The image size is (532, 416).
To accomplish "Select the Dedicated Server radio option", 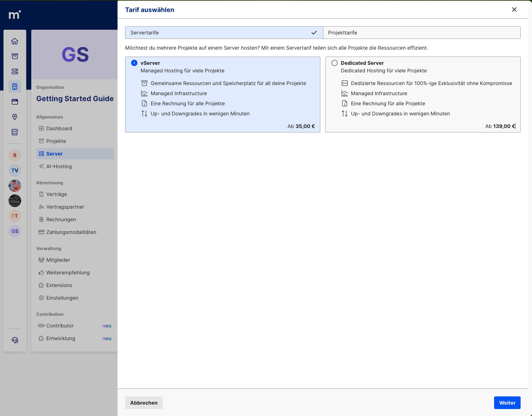I will 335,63.
